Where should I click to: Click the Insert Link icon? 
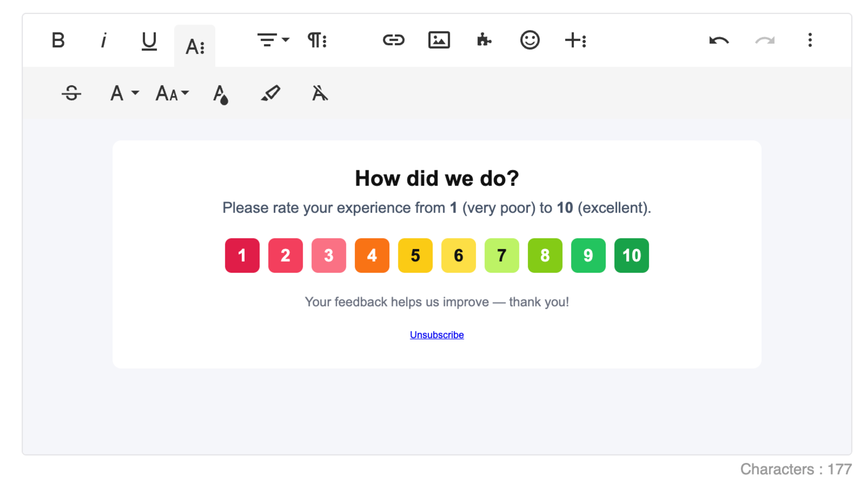[x=393, y=41]
